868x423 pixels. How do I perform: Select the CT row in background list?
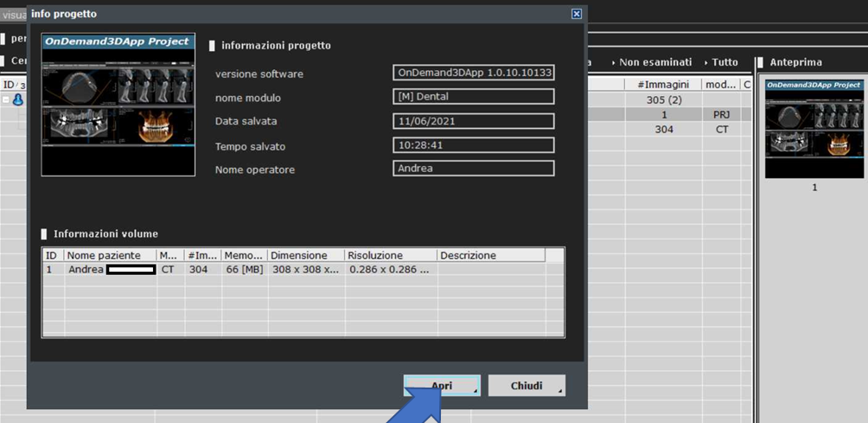coord(722,129)
